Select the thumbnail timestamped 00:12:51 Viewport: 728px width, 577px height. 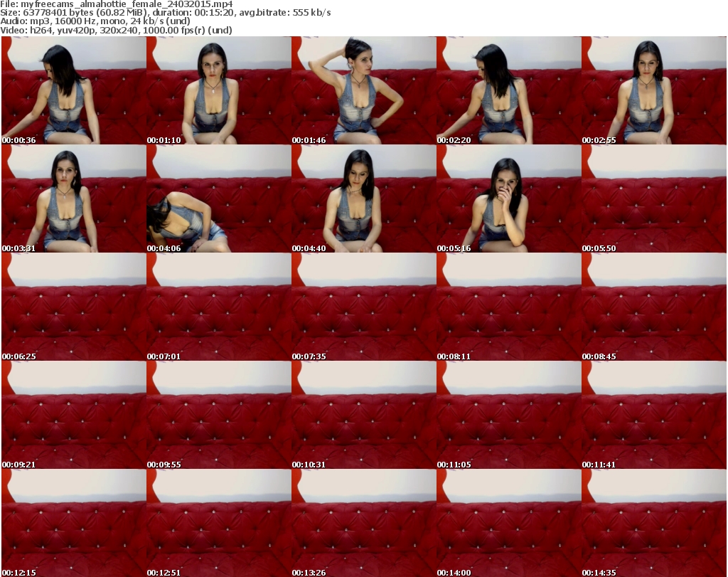(219, 523)
